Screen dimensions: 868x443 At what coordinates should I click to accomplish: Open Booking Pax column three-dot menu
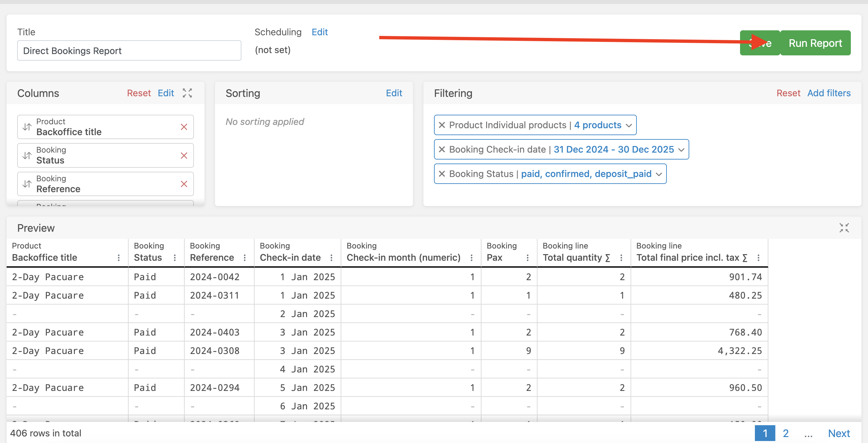click(527, 258)
